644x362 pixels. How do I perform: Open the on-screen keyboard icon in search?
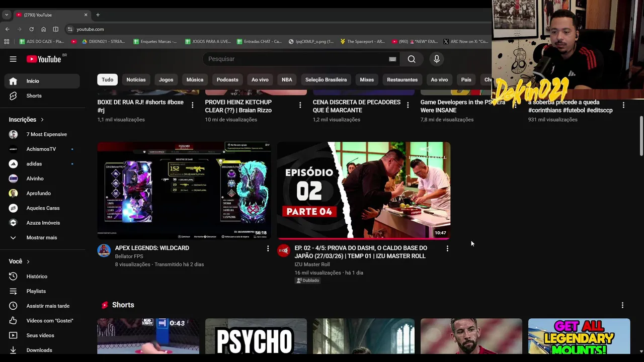(x=392, y=59)
